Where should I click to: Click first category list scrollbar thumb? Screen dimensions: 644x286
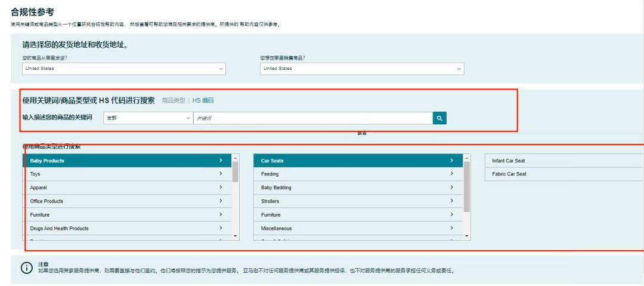(x=236, y=171)
